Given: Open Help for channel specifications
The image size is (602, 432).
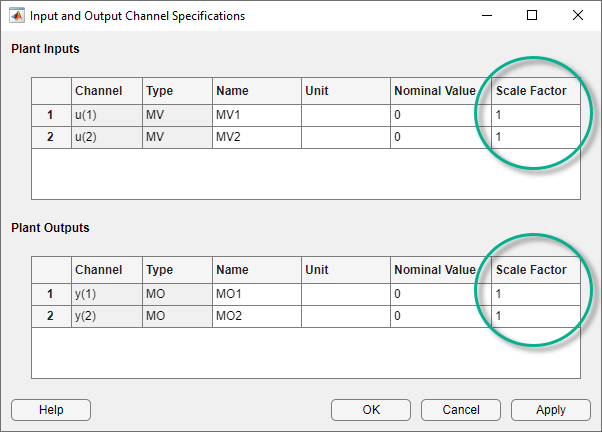Looking at the screenshot, I should pyautogui.click(x=51, y=409).
